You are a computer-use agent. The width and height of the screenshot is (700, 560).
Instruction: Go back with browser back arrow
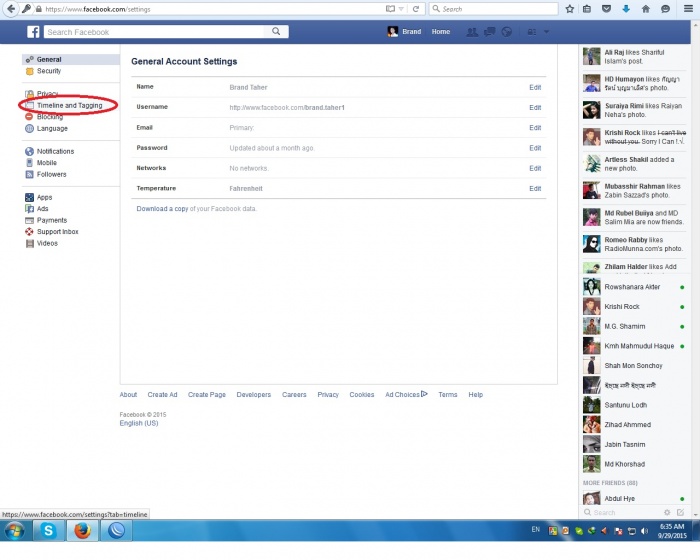pos(11,9)
